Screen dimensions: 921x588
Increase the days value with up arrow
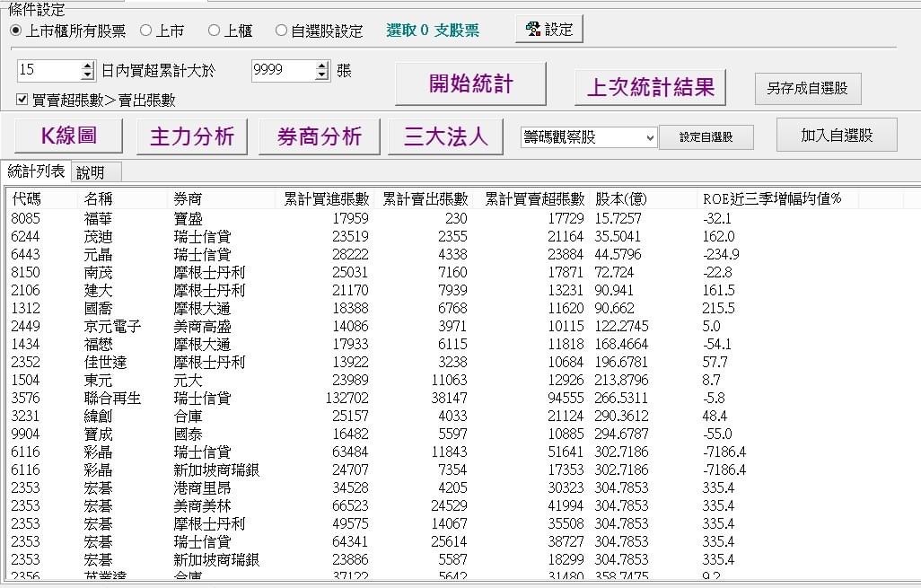pyautogui.click(x=87, y=66)
